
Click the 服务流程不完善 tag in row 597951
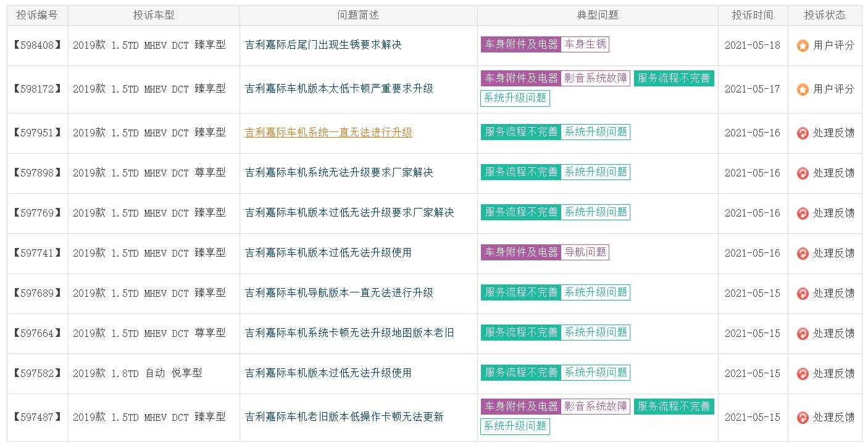pyautogui.click(x=521, y=132)
